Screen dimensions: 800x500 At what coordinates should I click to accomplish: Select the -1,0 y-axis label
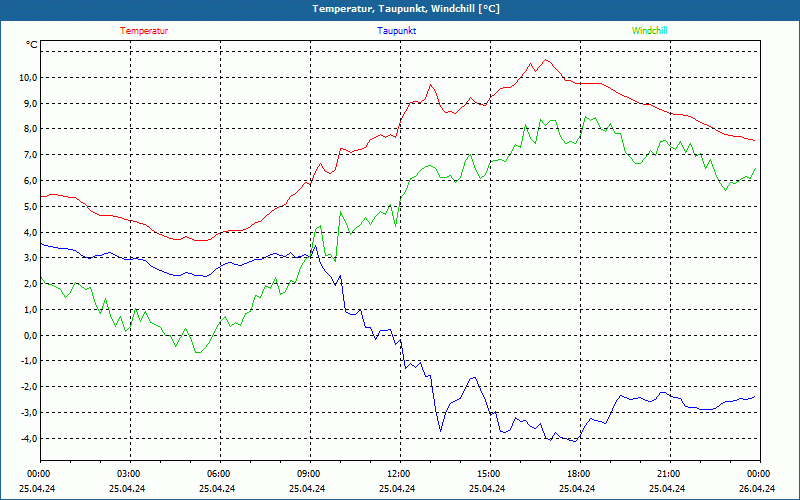29,361
